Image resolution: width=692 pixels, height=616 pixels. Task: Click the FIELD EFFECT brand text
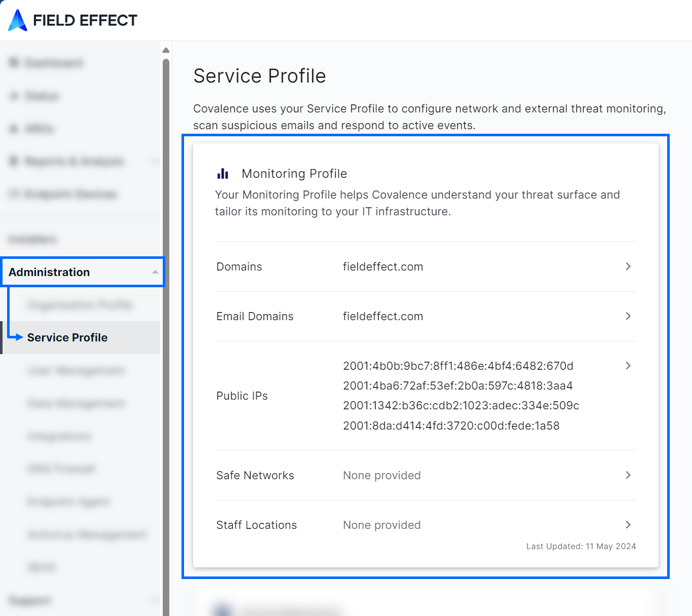pyautogui.click(x=85, y=20)
